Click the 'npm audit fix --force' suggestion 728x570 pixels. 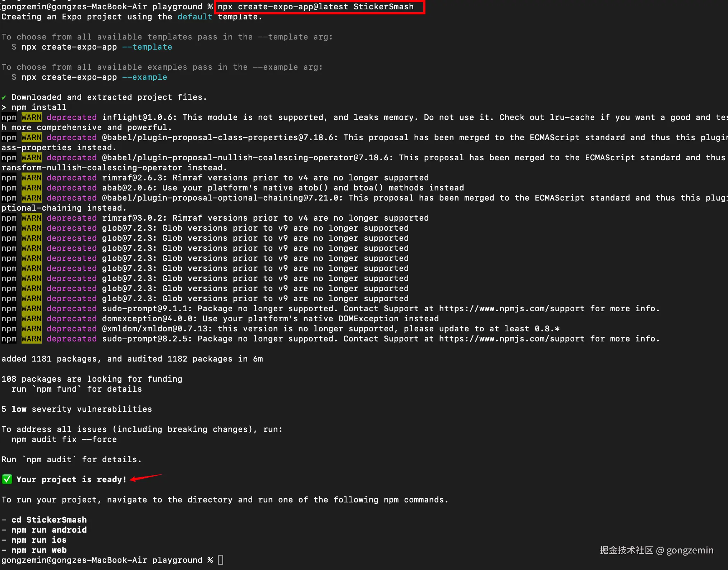click(x=64, y=440)
